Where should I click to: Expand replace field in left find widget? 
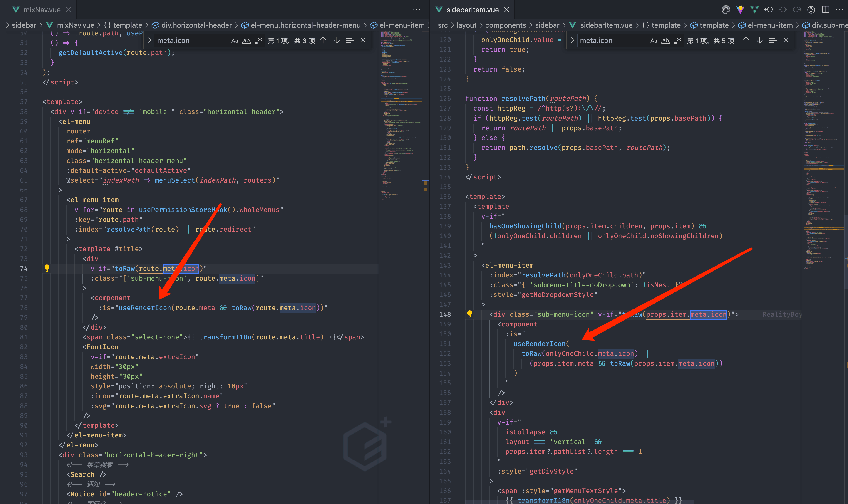149,41
